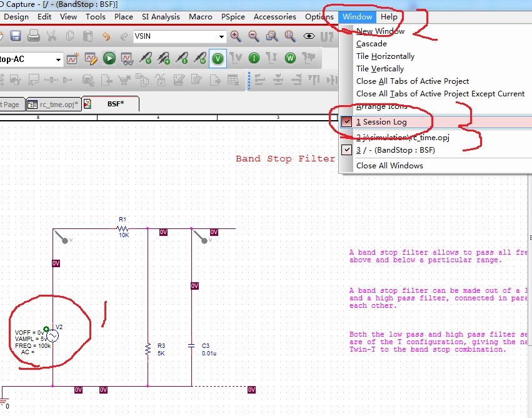The image size is (532, 418).
Task: Open the VSIN part dropdown arrow
Action: click(221, 36)
